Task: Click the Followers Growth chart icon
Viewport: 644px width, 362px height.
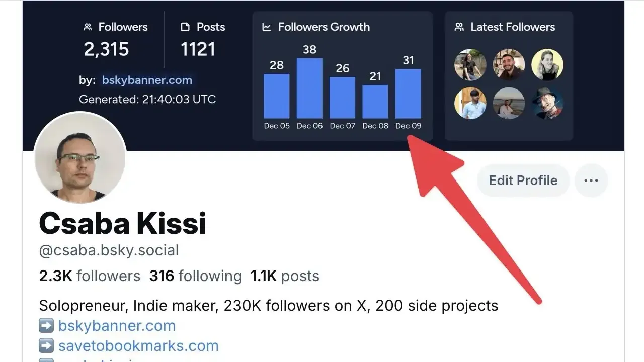Action: pyautogui.click(x=267, y=27)
